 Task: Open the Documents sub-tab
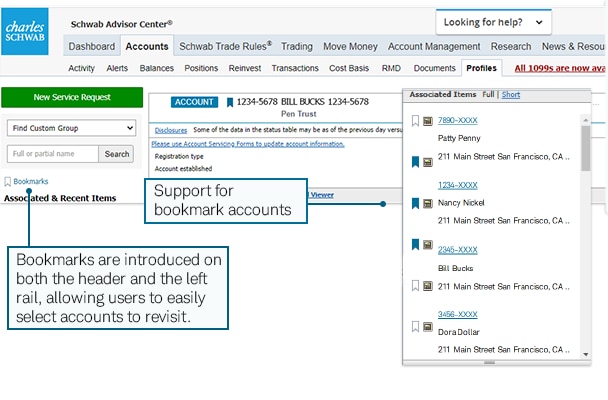(434, 68)
